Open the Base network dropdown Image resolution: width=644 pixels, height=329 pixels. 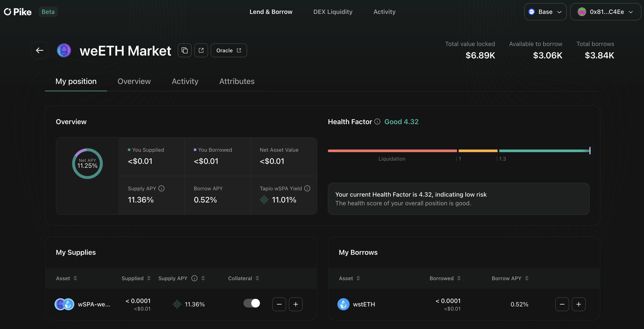pos(545,12)
